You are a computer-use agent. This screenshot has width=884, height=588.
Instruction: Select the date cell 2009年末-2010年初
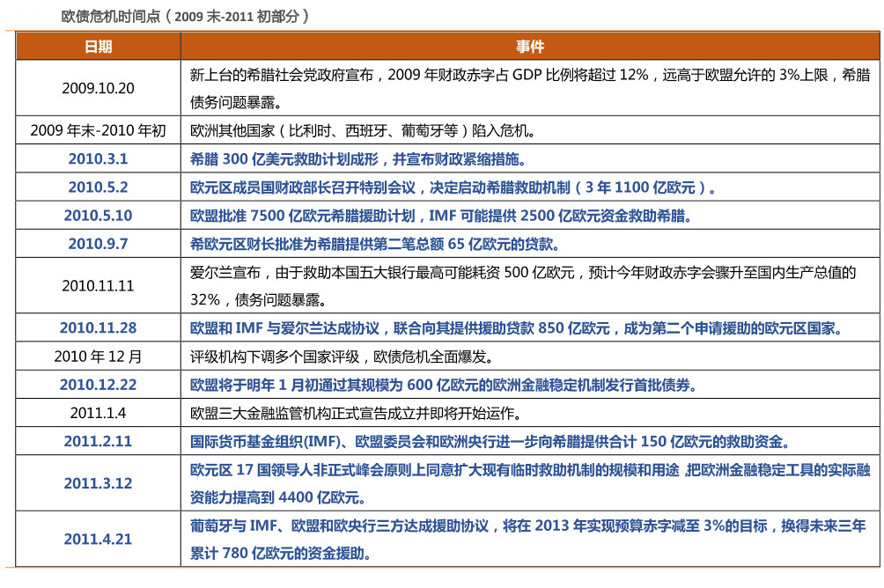click(x=98, y=130)
